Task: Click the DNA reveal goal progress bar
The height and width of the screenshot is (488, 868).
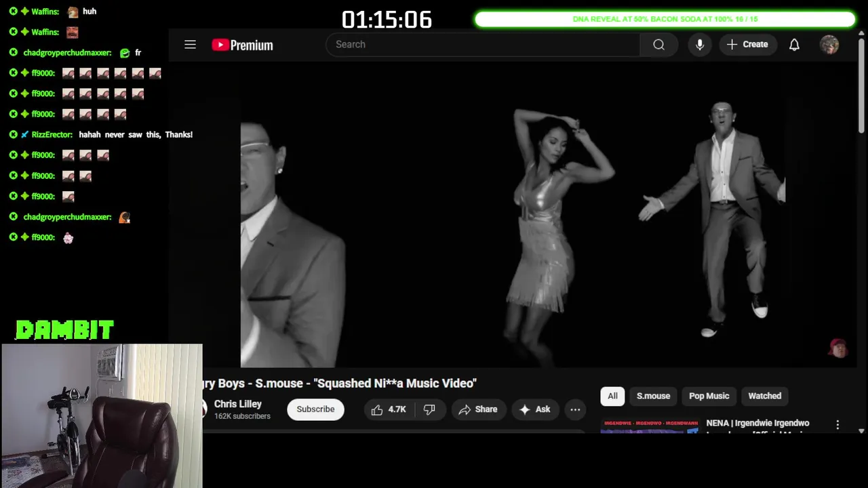Action: [x=665, y=19]
